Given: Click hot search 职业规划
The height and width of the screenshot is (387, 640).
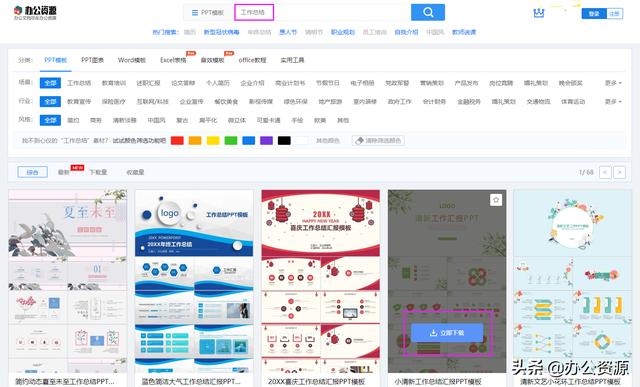Looking at the screenshot, I should [x=343, y=32].
